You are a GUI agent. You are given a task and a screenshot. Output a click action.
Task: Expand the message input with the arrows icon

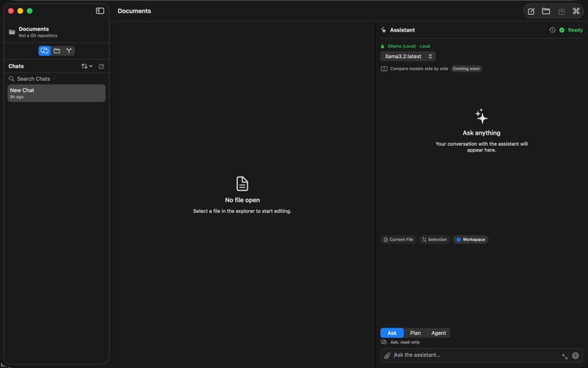(x=564, y=356)
